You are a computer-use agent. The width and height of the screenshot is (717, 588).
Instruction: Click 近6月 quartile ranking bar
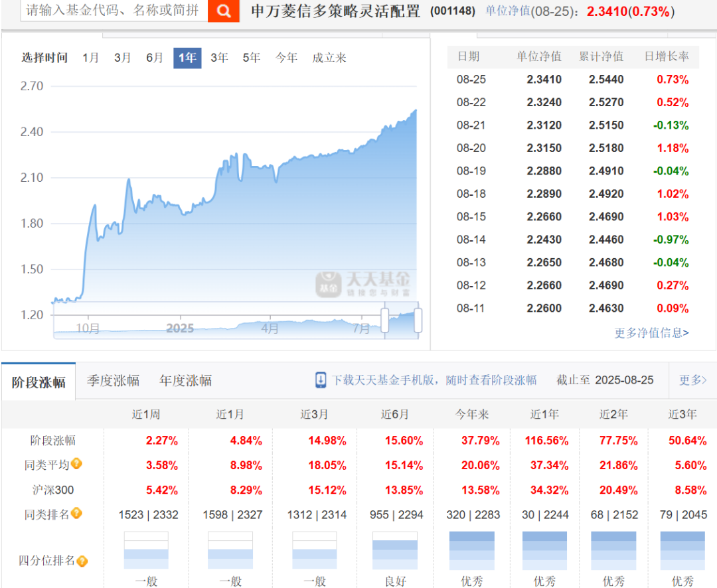tap(394, 551)
